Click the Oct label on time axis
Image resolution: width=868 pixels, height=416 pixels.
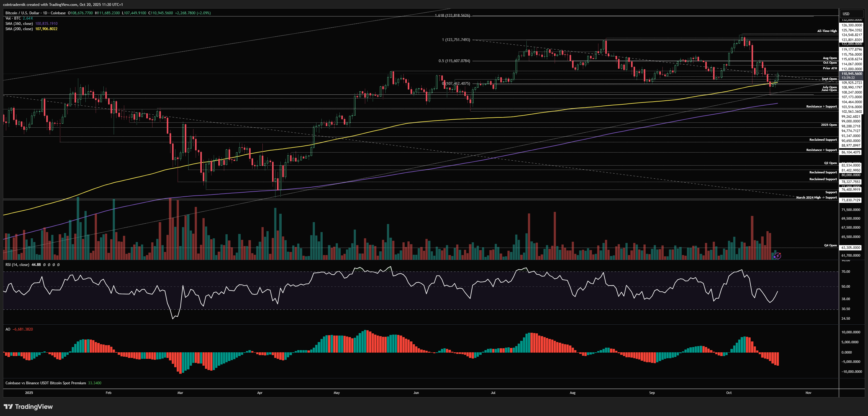pyautogui.click(x=729, y=393)
